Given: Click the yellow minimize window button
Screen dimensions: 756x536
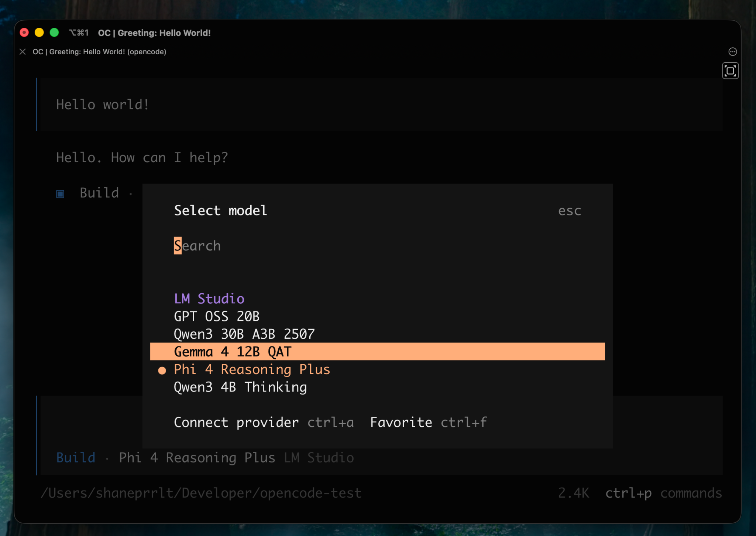Looking at the screenshot, I should pos(39,33).
